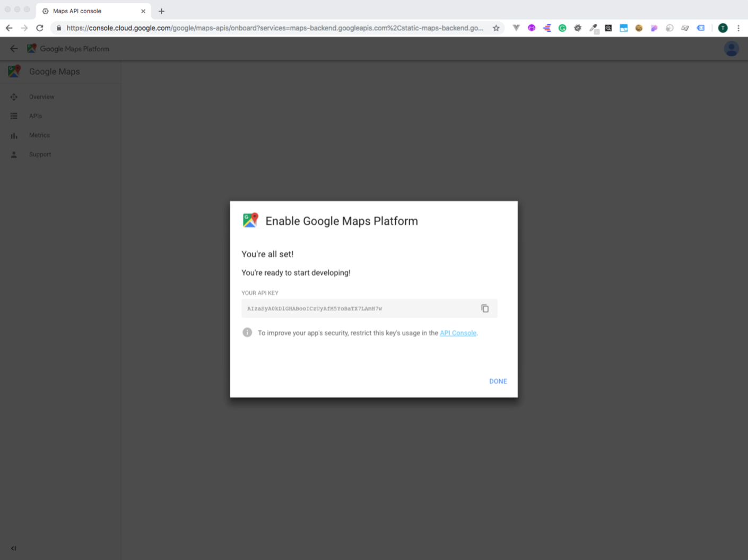Copy the API key with the copy icon
748x560 pixels.
(485, 308)
